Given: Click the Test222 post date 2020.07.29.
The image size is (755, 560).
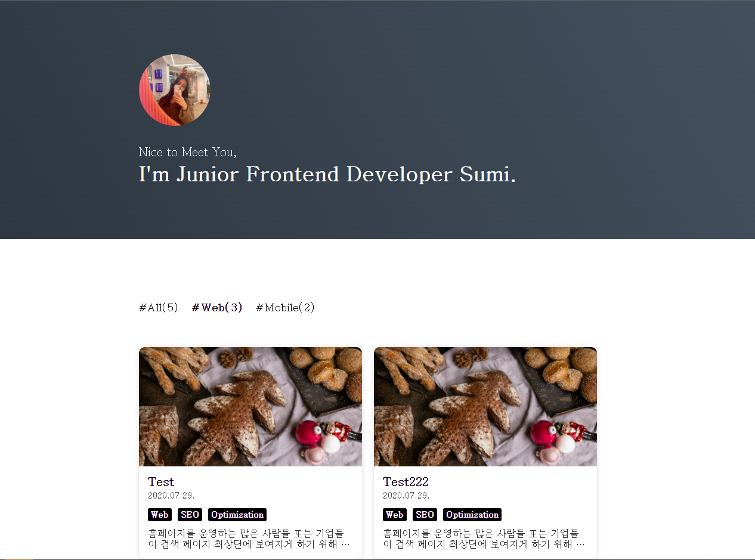Looking at the screenshot, I should click(x=406, y=496).
